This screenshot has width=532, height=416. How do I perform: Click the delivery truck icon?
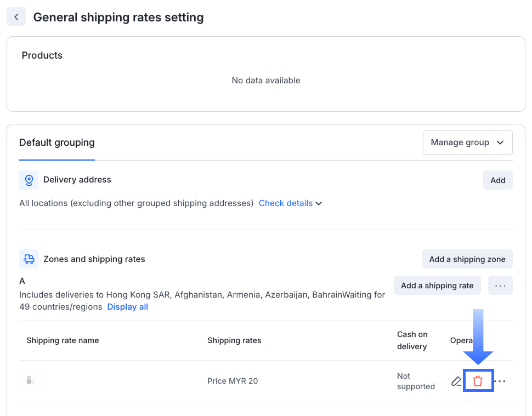point(29,259)
